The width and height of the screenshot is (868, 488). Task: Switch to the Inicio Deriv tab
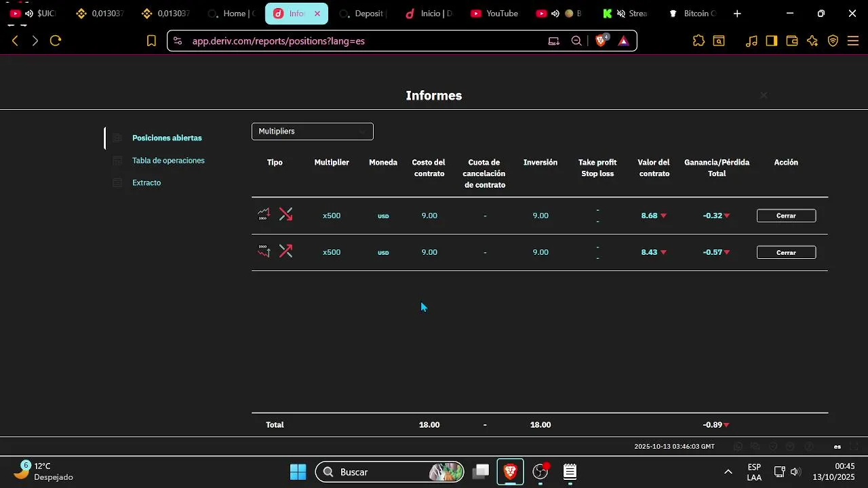point(429,14)
